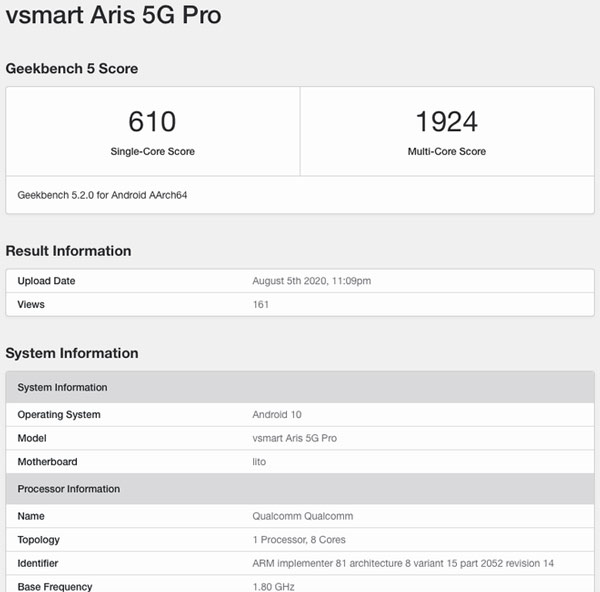Image resolution: width=600 pixels, height=592 pixels.
Task: Select the 'Result Information' heading
Action: pos(68,251)
